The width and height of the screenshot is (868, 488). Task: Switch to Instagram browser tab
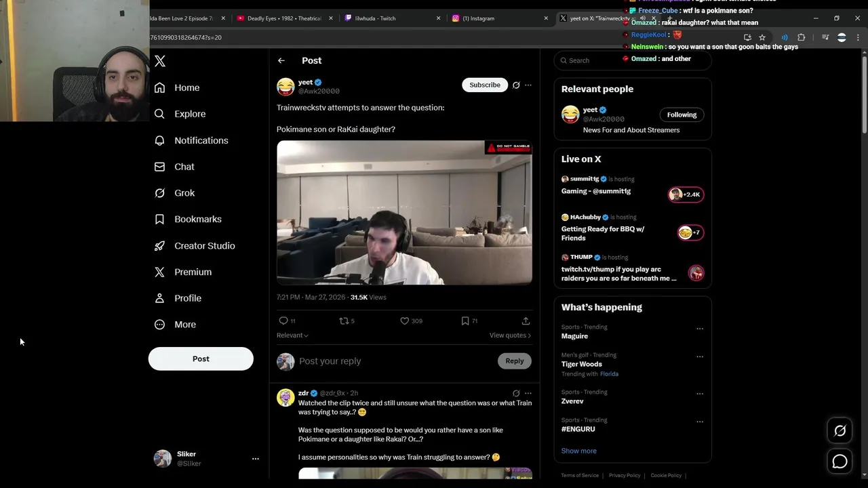point(494,18)
